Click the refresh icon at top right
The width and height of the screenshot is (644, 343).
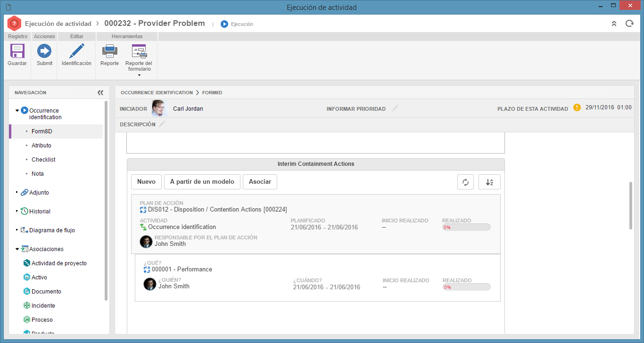(x=629, y=24)
